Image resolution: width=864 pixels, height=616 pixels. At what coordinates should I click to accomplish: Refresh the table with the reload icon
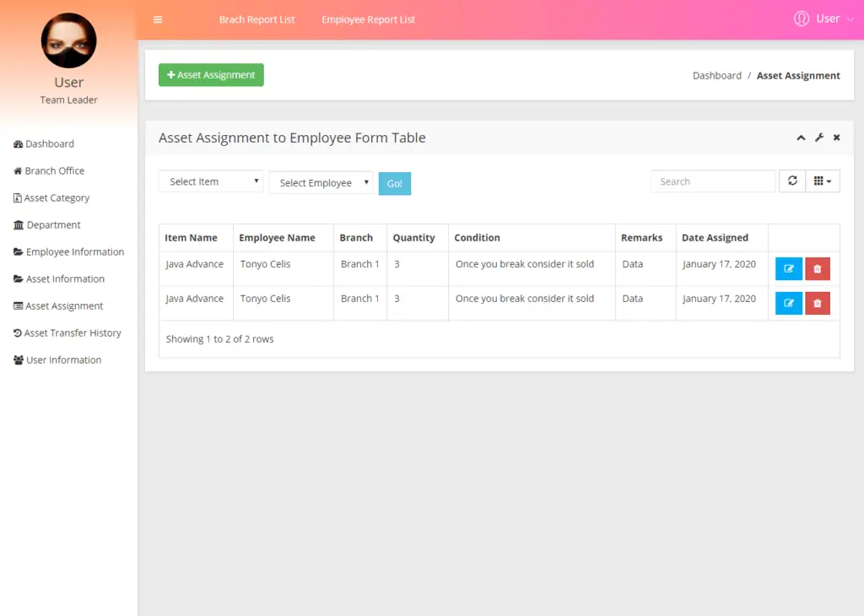[x=791, y=181]
